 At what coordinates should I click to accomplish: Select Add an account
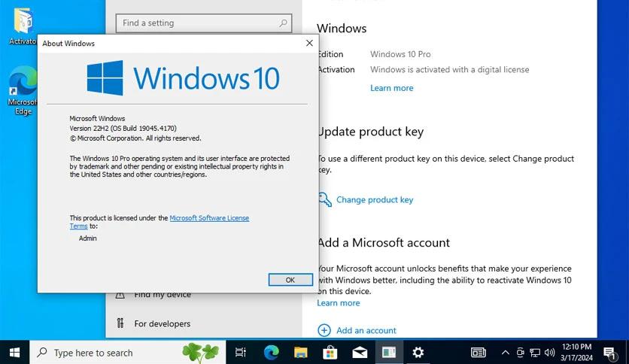click(x=366, y=330)
